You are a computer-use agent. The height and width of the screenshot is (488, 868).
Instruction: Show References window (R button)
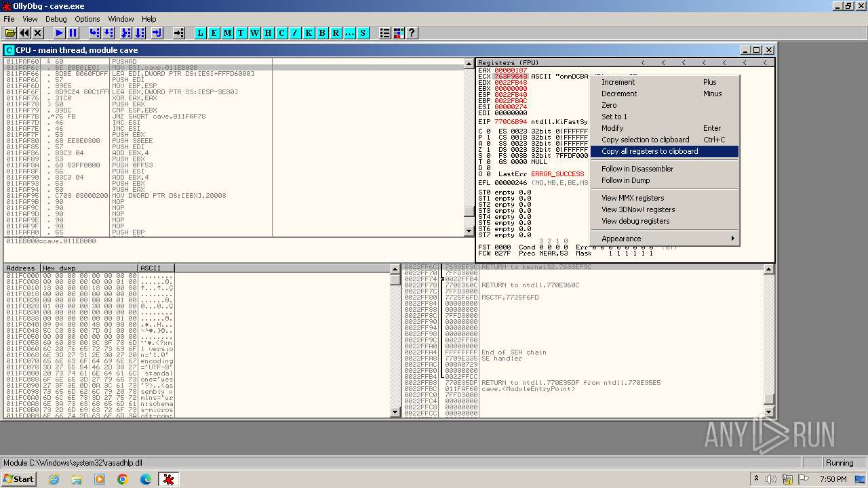click(336, 33)
